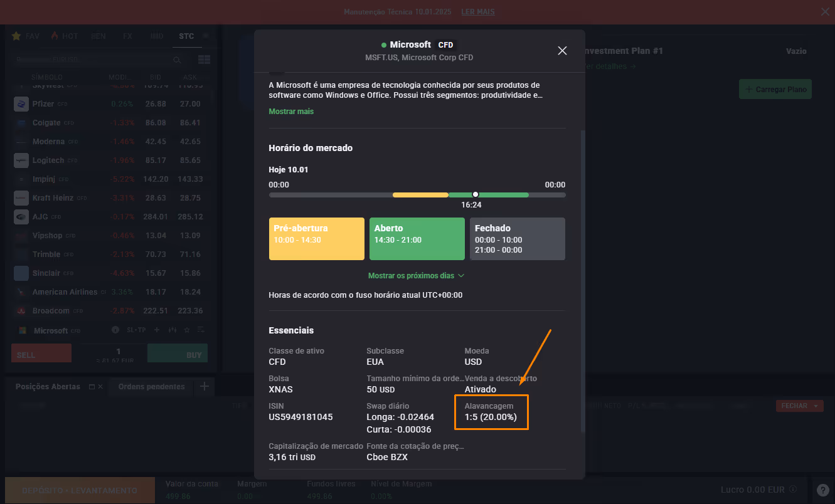Open the Ver detalhes link
This screenshot has height=504, width=835.
click(609, 66)
